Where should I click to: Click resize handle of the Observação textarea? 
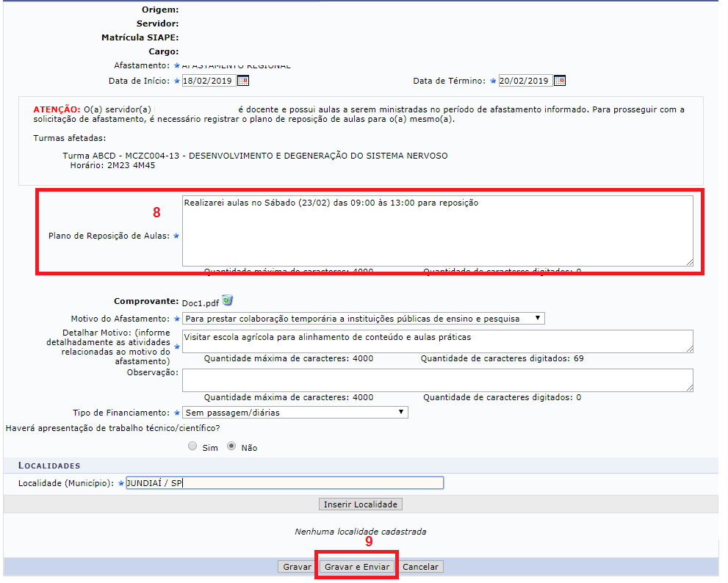pos(689,388)
